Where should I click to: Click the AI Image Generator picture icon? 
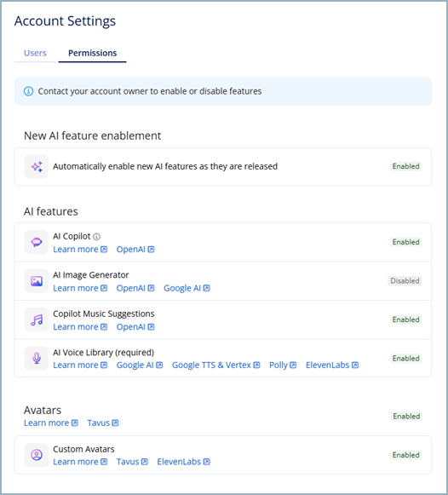37,281
